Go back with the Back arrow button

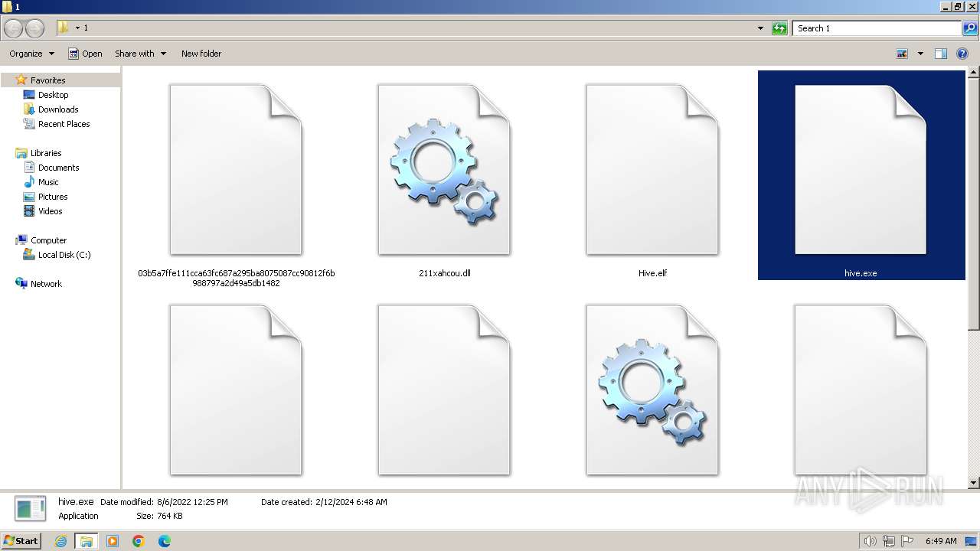(x=14, y=28)
